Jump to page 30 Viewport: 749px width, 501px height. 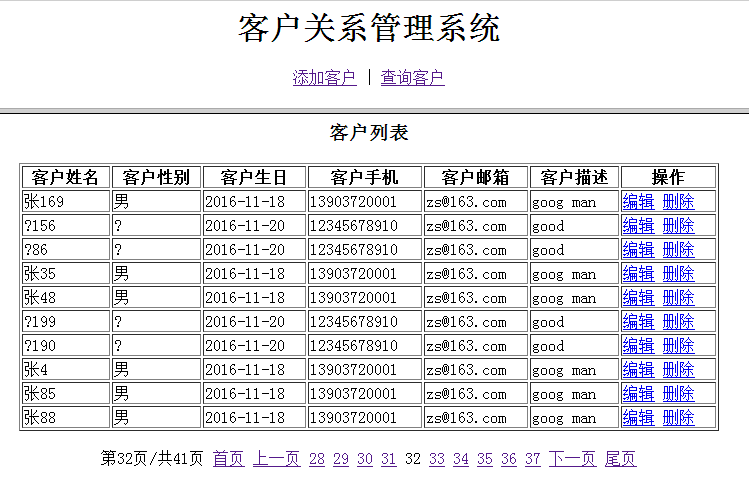click(364, 459)
